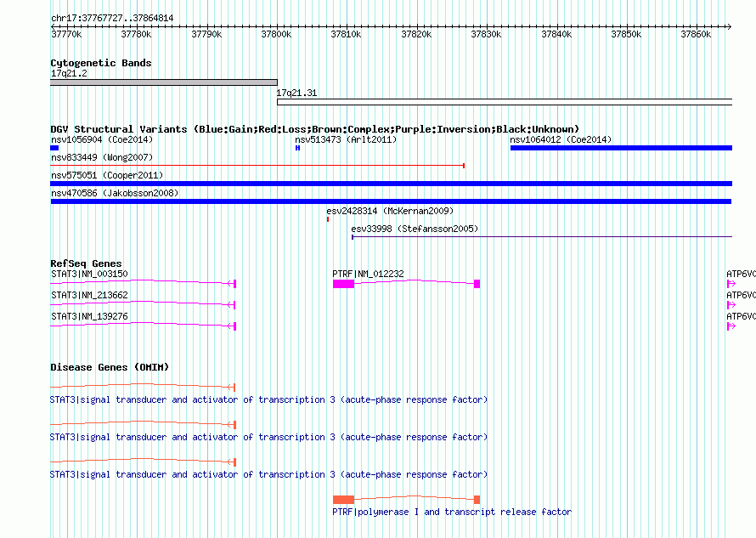Open the first STAT3 signal transducer OMIM link

pyautogui.click(x=268, y=399)
